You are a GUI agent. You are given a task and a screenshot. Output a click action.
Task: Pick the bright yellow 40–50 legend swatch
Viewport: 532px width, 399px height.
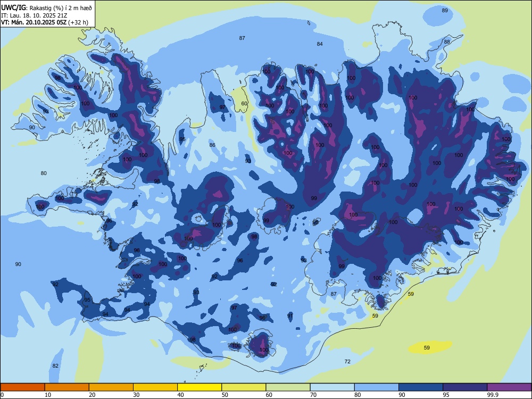(x=199, y=387)
